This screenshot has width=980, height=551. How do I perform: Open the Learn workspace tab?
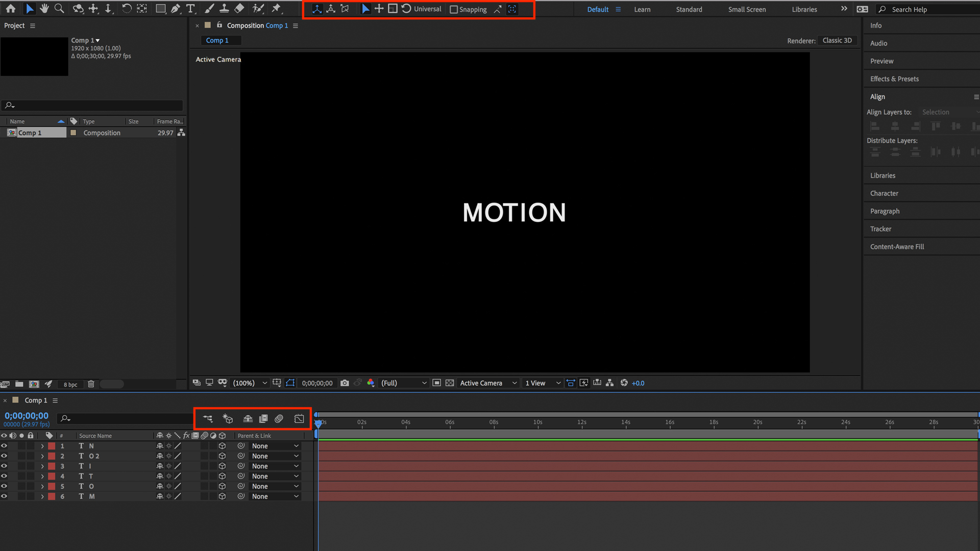point(642,9)
